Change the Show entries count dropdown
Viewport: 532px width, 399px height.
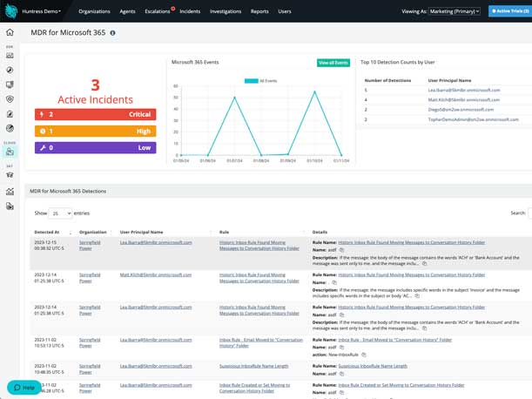60,213
